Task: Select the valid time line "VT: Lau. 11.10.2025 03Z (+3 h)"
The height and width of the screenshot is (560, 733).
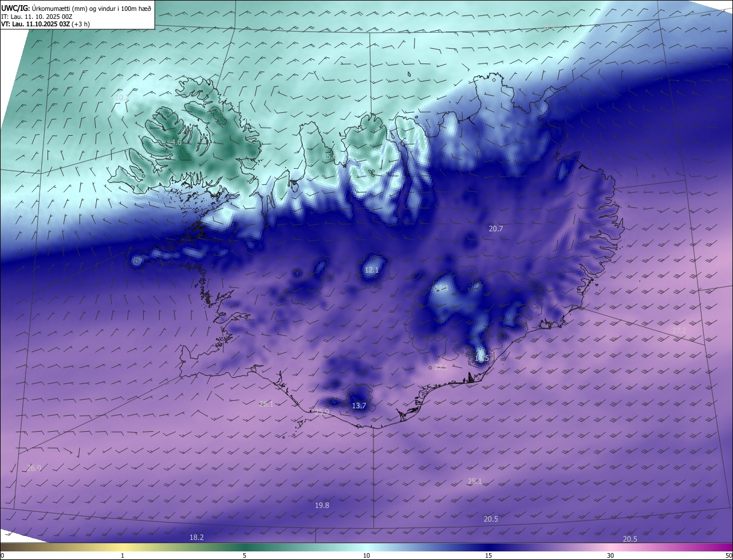Action: click(45, 24)
